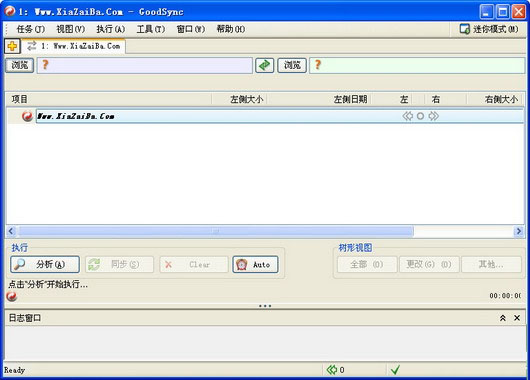Viewport: 530px width, 380px height.
Task: Open the 任务(J) menu
Action: tap(30, 29)
